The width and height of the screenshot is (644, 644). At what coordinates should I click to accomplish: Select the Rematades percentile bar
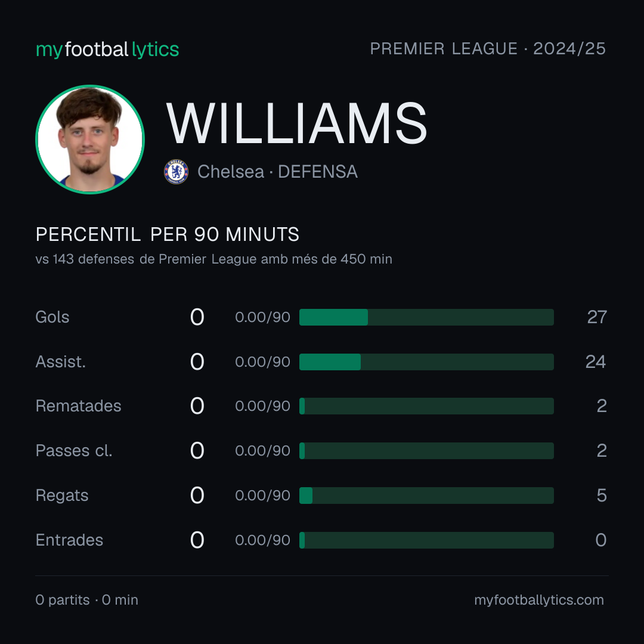(426, 406)
